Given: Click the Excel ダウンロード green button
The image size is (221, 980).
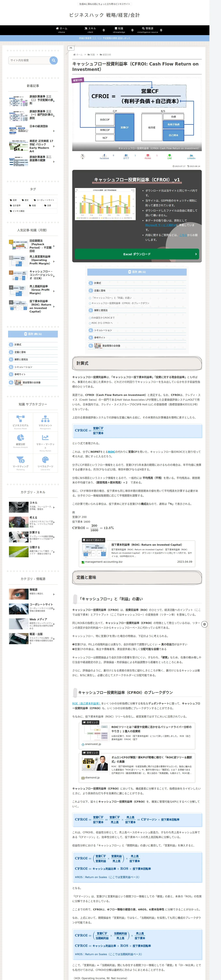Looking at the screenshot, I should click(137, 254).
